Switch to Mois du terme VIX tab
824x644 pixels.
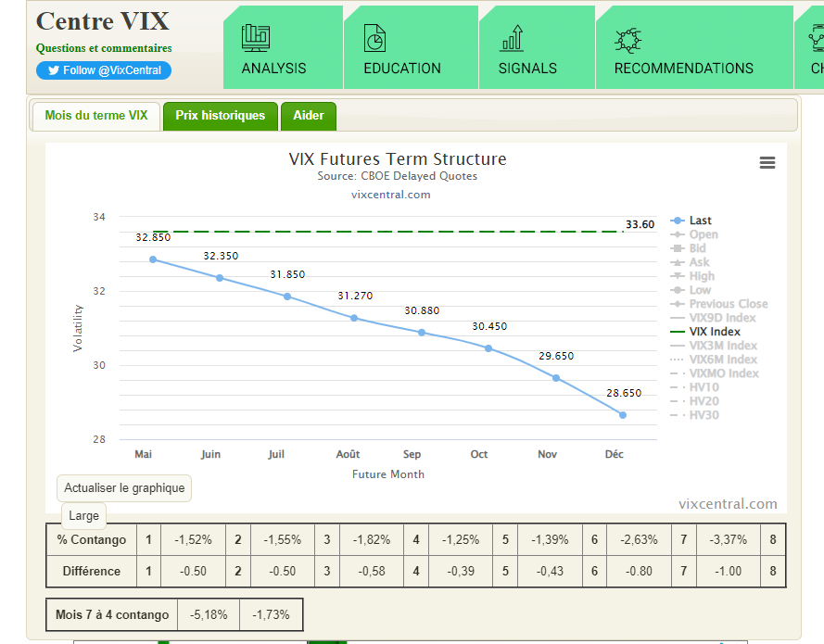(x=96, y=116)
